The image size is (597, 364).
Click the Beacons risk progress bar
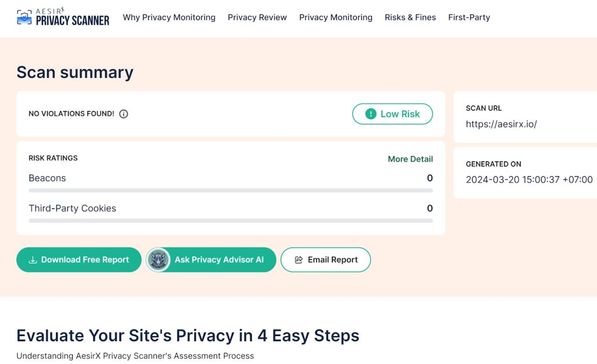point(230,190)
